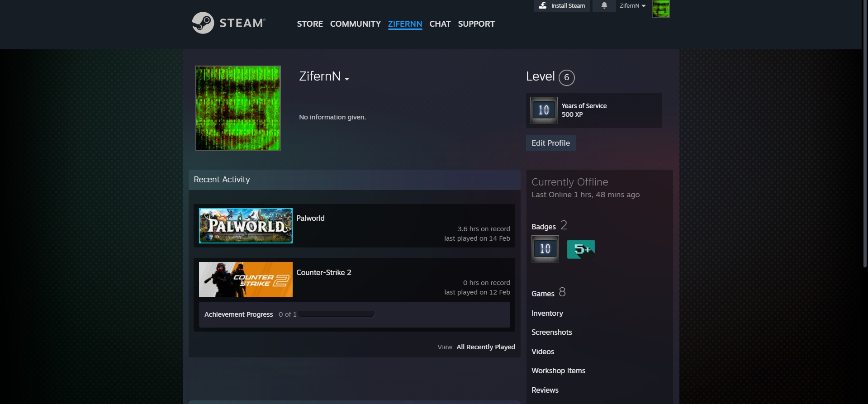
Task: Open the Palworld title link
Action: coord(310,218)
